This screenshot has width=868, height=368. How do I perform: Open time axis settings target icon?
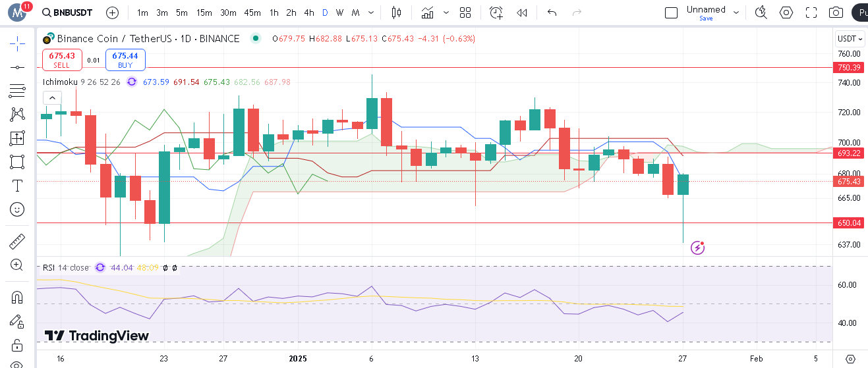click(850, 359)
